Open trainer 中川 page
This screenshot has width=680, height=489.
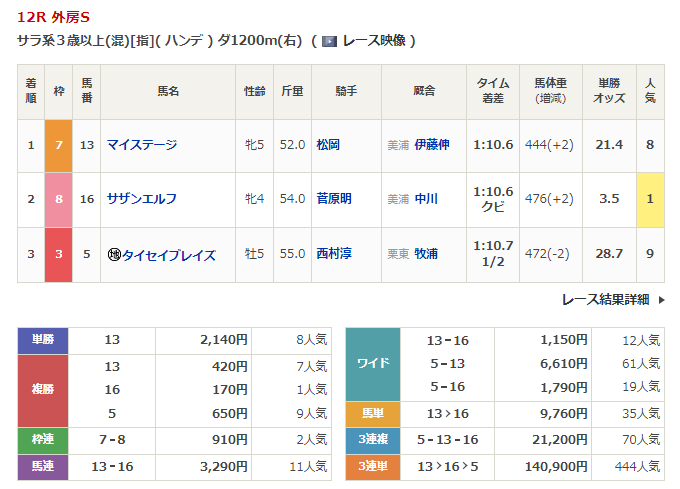[426, 199]
